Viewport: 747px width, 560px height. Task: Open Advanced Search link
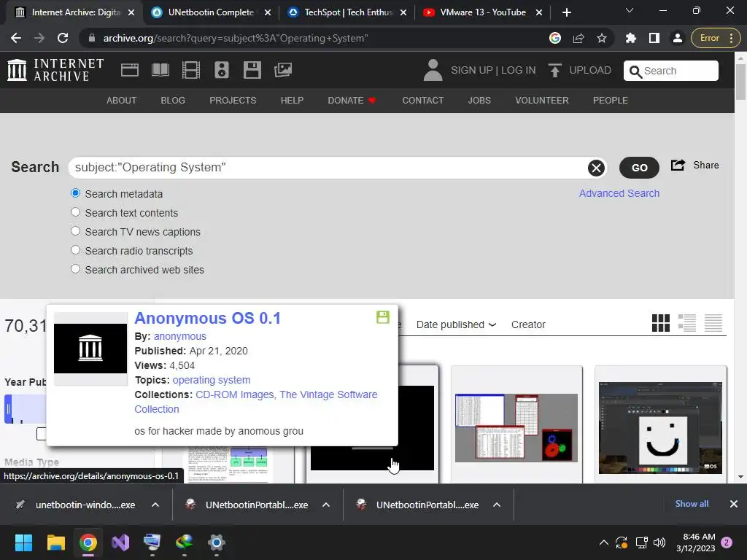click(619, 193)
